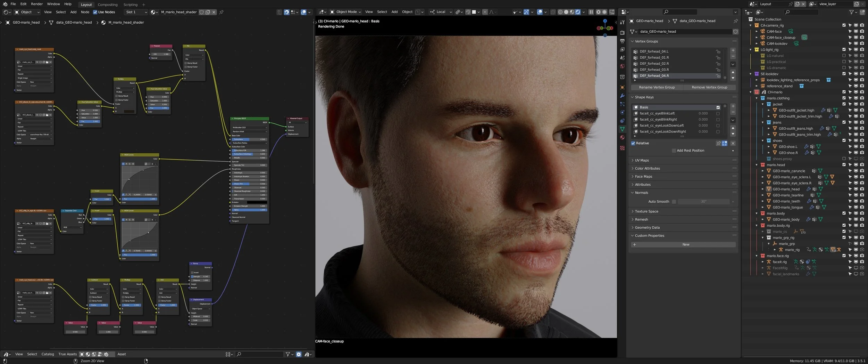Open the Particles properties tab icon
The height and width of the screenshot is (364, 868).
622,104
